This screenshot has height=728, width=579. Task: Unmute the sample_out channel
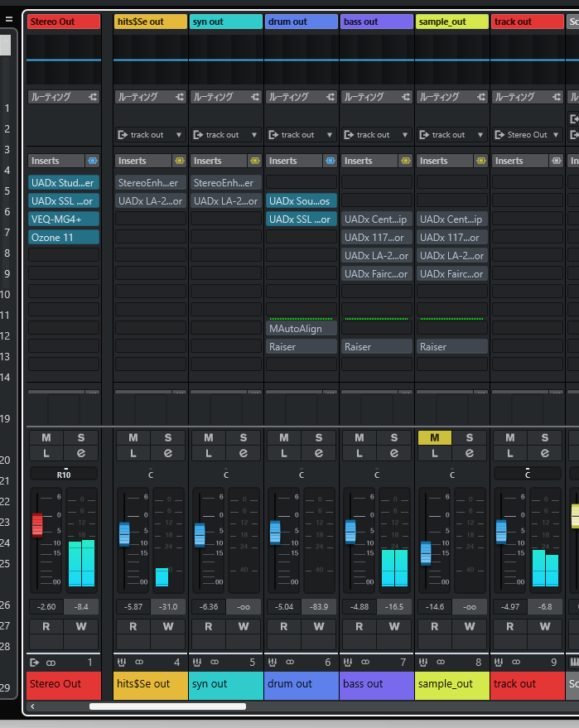point(435,437)
